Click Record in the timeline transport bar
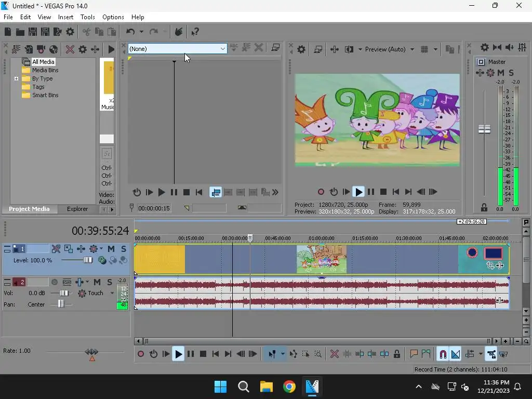Viewport: 532px width, 399px height. pos(140,354)
